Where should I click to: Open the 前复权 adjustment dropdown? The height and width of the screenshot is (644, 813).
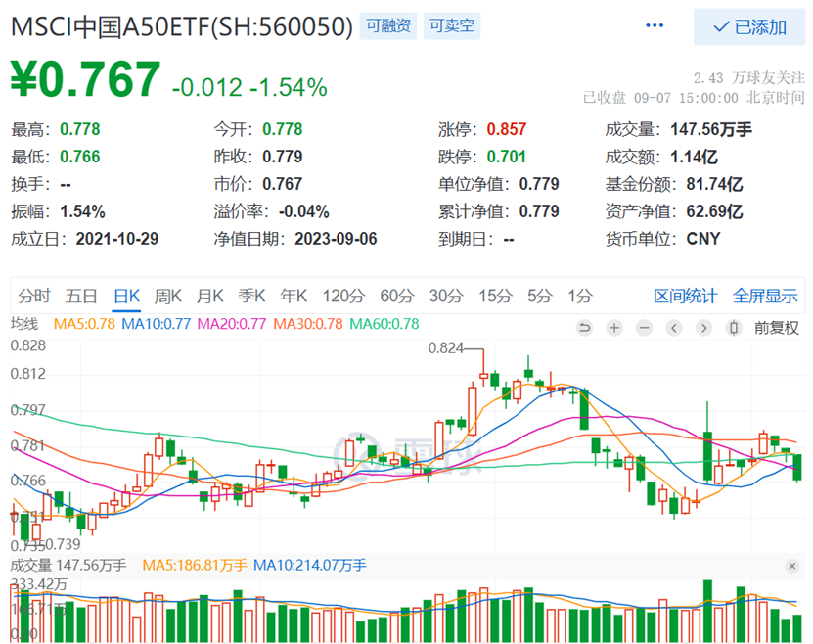pyautogui.click(x=776, y=328)
